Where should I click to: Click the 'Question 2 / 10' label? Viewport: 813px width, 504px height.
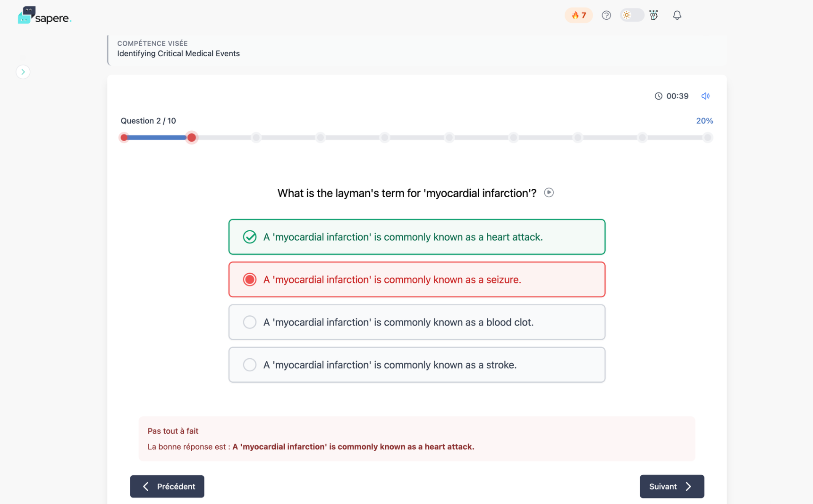[x=148, y=121]
